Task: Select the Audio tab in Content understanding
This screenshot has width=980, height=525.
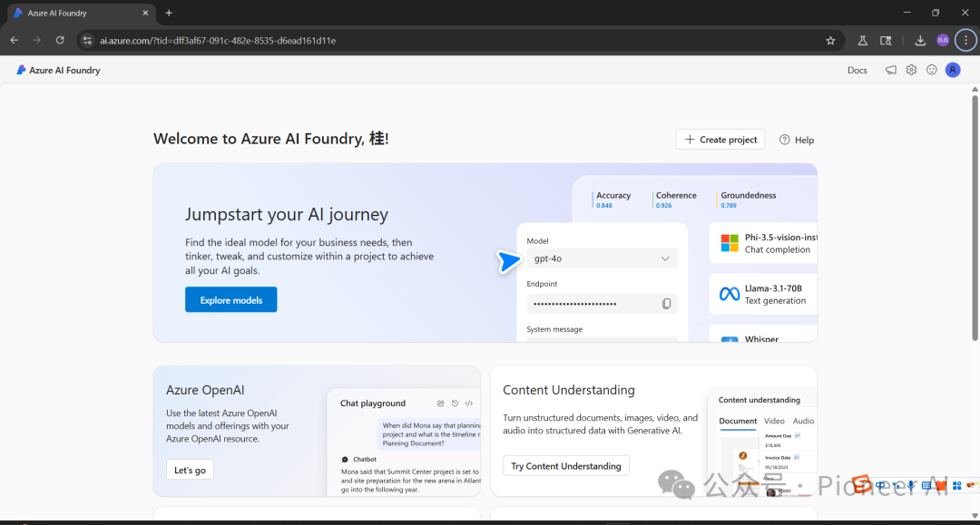Action: [x=803, y=421]
